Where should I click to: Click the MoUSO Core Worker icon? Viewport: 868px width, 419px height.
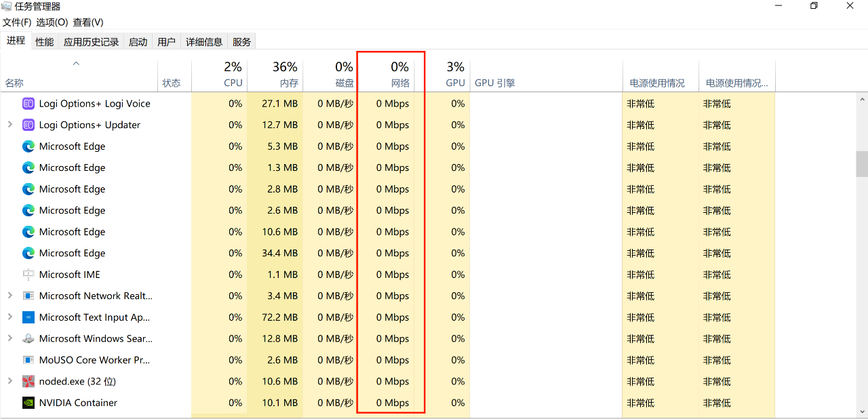[x=28, y=360]
